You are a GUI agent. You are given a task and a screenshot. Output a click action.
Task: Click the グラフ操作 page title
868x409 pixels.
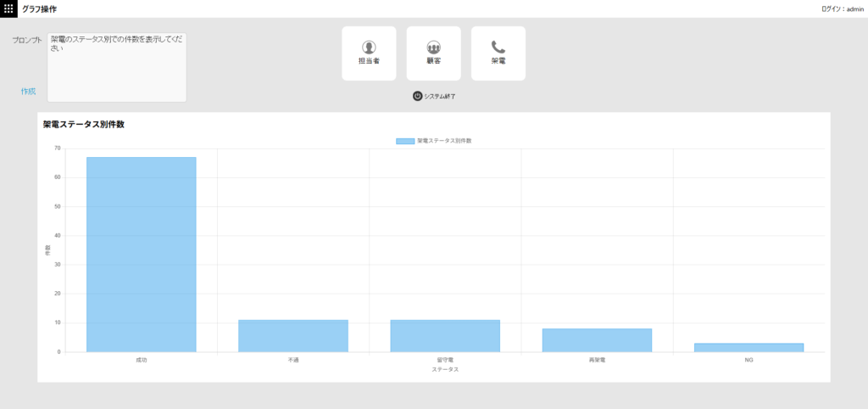[x=39, y=8]
